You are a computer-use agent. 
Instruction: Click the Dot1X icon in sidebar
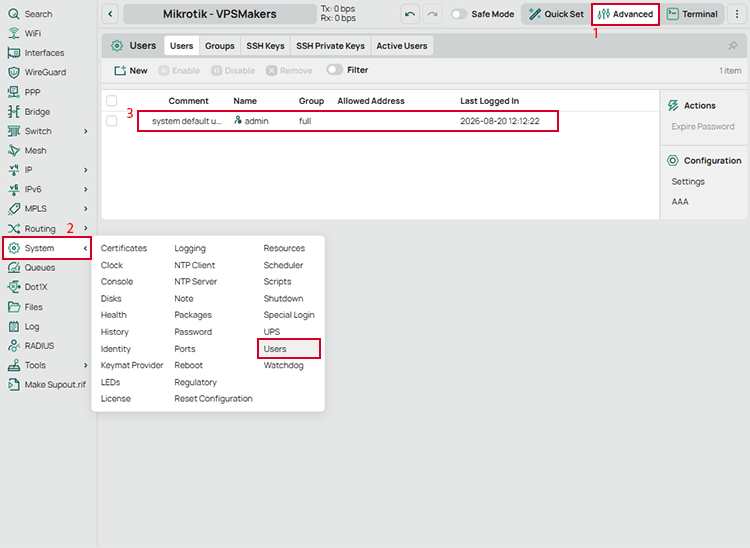coord(14,287)
